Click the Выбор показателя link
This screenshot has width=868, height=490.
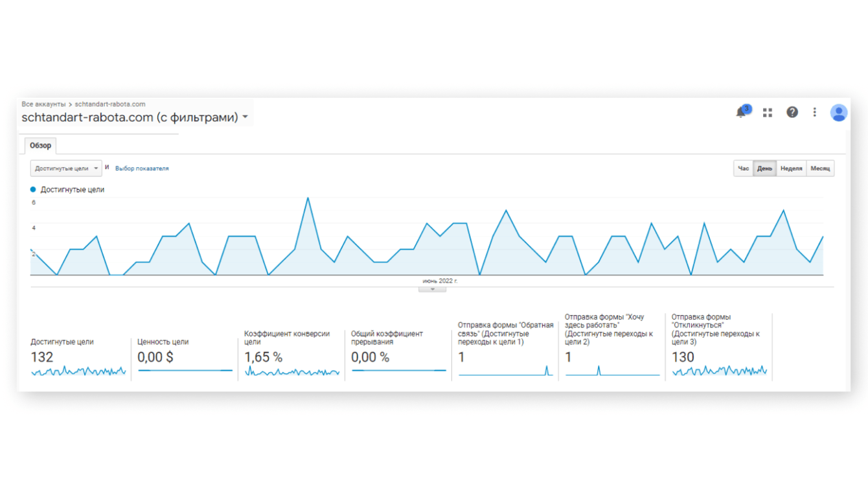point(142,169)
